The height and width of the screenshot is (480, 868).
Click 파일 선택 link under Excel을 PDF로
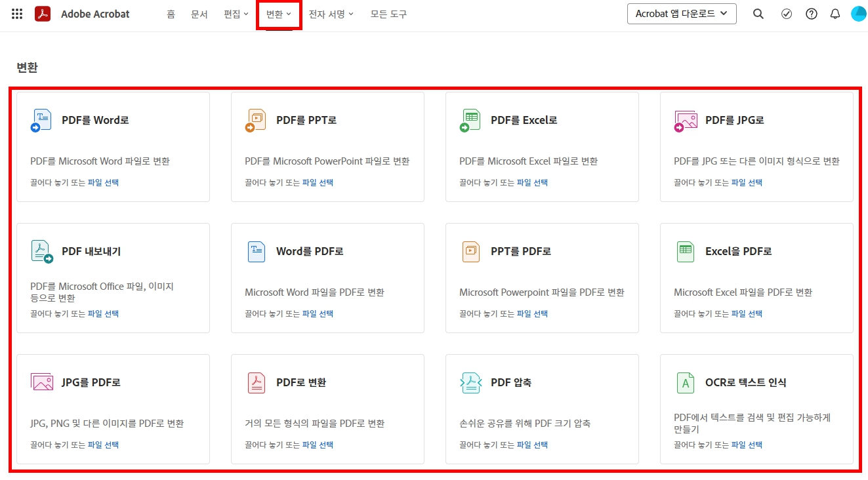pyautogui.click(x=747, y=313)
